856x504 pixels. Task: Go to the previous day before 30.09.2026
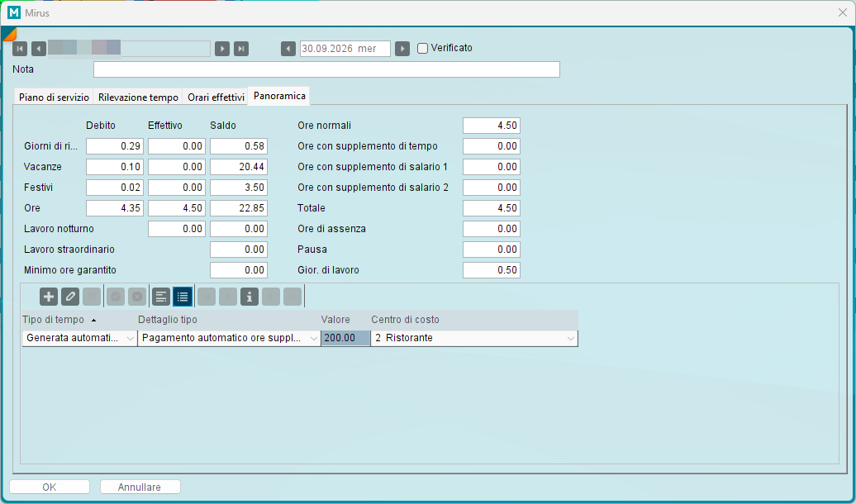(x=288, y=49)
